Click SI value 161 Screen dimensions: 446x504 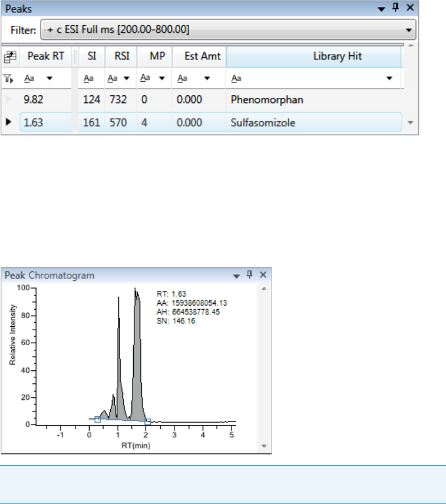[92, 122]
